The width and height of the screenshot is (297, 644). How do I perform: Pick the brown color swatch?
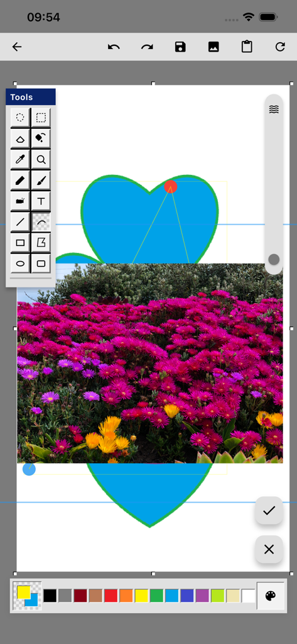(x=95, y=596)
